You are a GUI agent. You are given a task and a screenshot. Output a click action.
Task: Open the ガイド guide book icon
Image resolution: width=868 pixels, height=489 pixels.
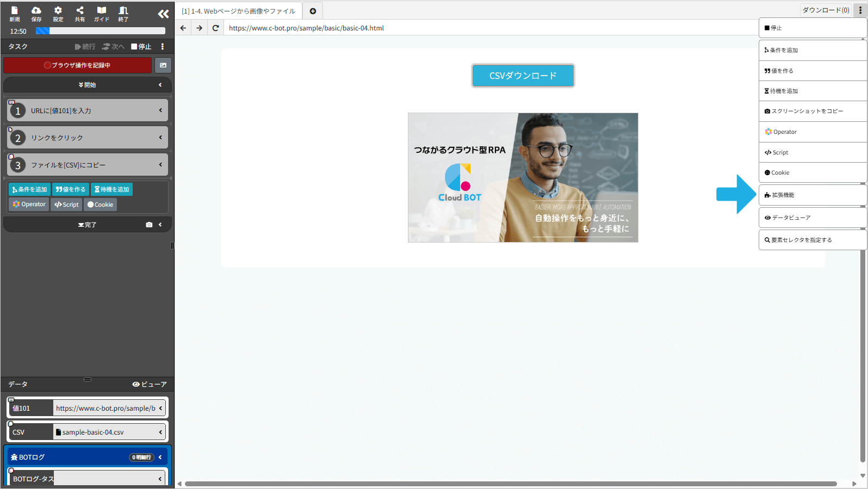(102, 14)
